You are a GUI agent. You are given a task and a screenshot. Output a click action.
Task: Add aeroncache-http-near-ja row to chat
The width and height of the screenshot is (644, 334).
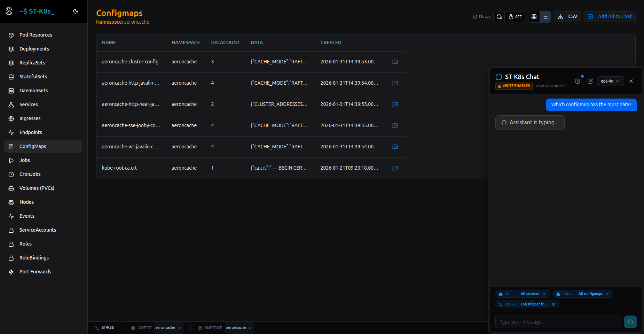click(395, 104)
